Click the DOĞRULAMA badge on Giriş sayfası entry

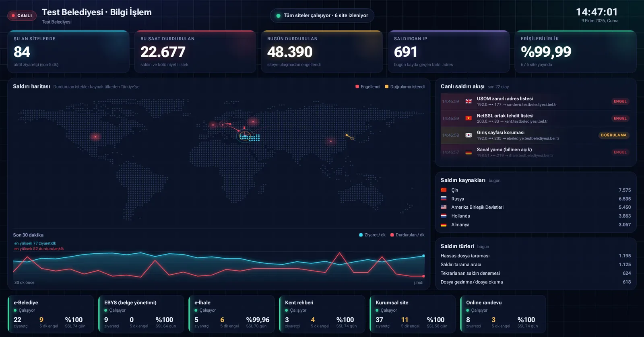tap(614, 135)
